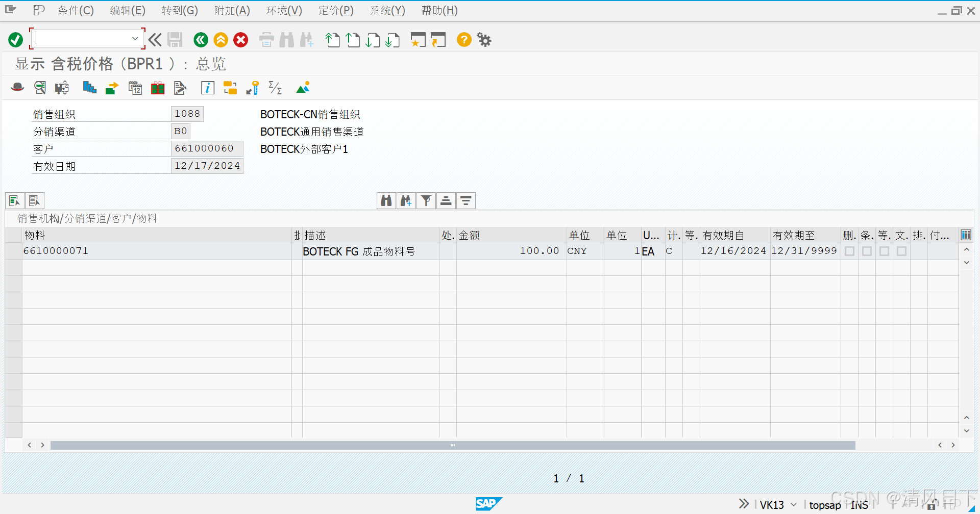
Task: Open the Customize Layout gears icon
Action: click(x=484, y=39)
